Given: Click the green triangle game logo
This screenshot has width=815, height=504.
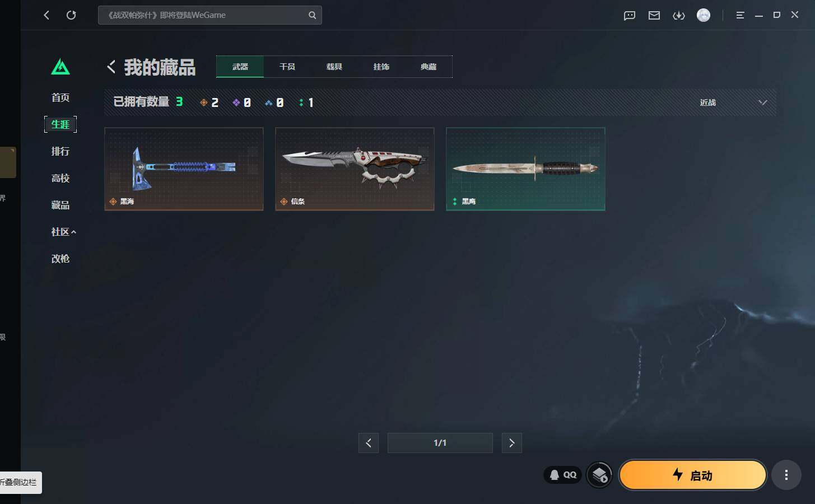Looking at the screenshot, I should (x=60, y=67).
